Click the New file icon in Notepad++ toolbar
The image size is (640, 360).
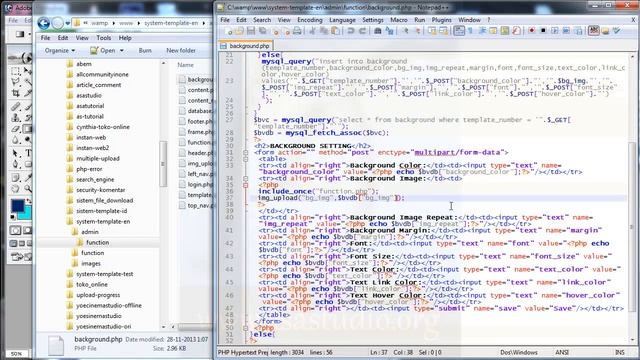[229, 31]
